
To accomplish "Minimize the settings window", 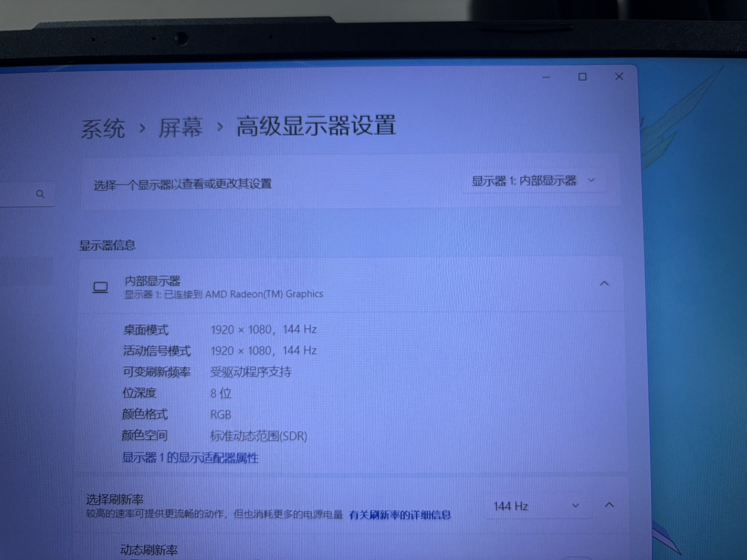I will [x=546, y=77].
